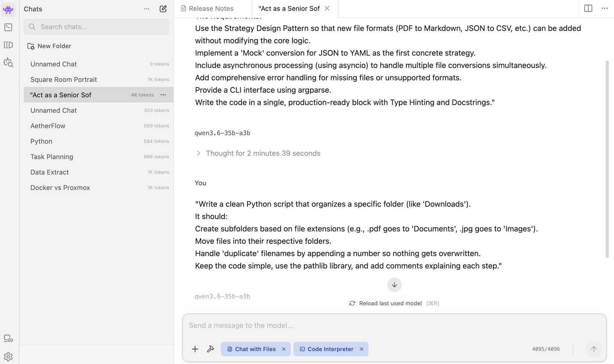Remove the Code Interpreter chip
614x364 pixels.
[x=361, y=349]
